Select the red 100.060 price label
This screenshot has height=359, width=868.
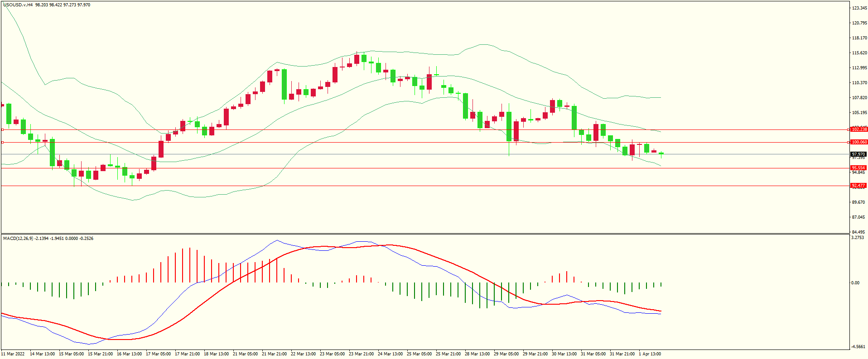point(858,142)
